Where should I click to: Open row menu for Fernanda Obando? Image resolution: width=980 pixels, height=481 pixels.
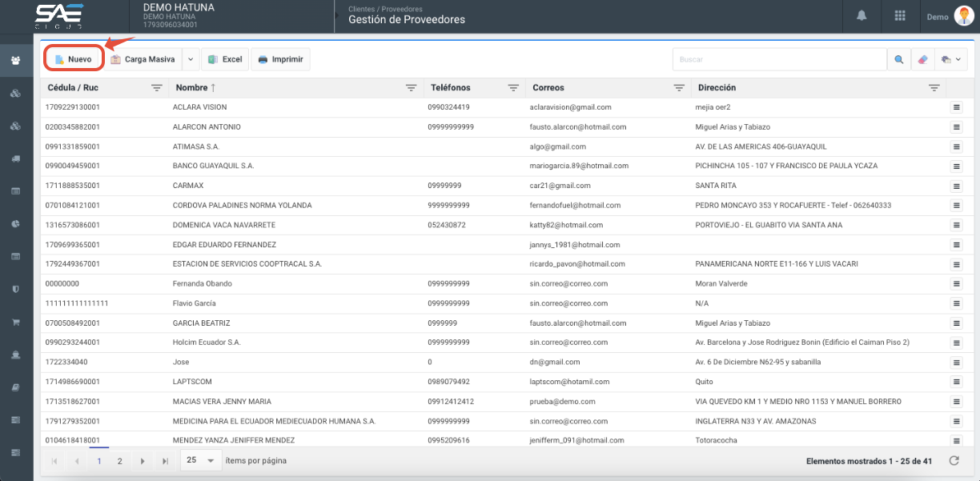pyautogui.click(x=955, y=284)
